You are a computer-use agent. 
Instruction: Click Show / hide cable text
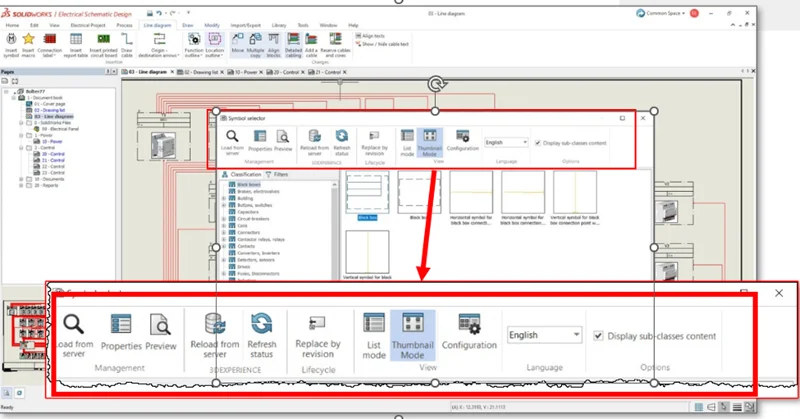(382, 44)
